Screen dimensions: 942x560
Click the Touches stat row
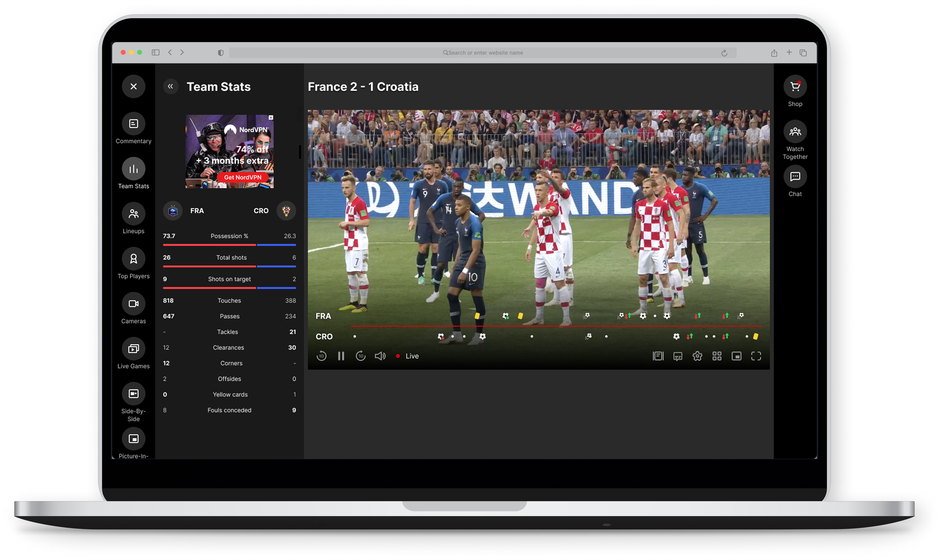click(x=229, y=301)
